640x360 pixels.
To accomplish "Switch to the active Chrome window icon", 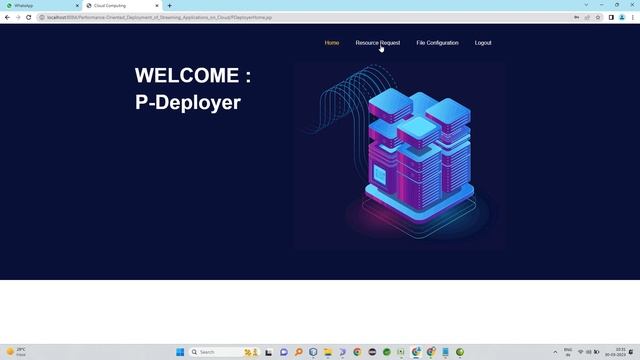I will click(416, 352).
